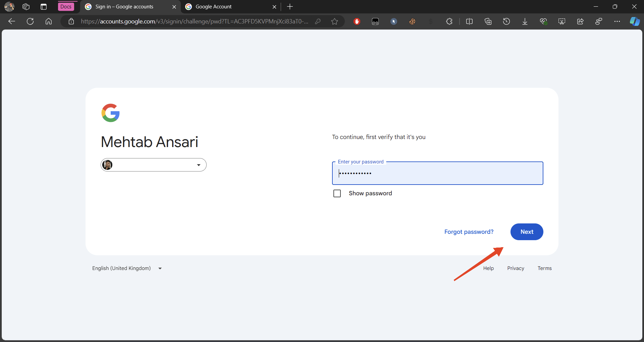
Task: Open the extension with glasses icon
Action: pyautogui.click(x=375, y=21)
